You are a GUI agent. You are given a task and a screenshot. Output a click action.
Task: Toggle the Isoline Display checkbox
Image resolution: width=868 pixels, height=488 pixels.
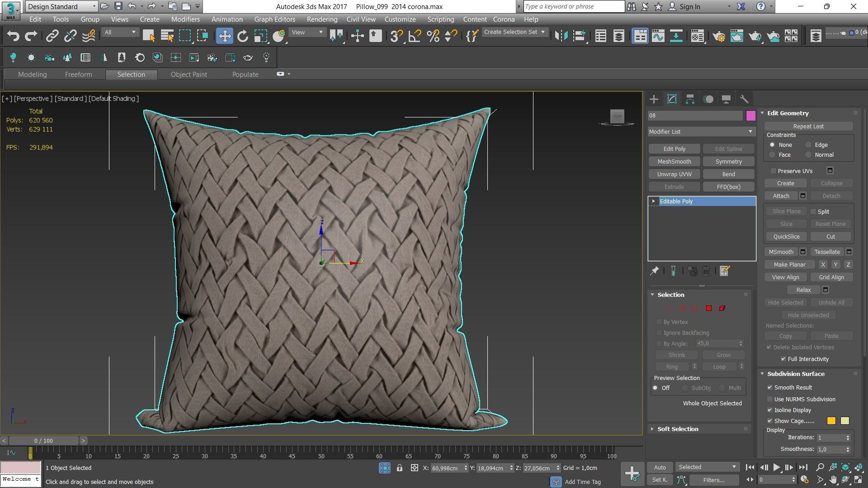[x=770, y=410]
